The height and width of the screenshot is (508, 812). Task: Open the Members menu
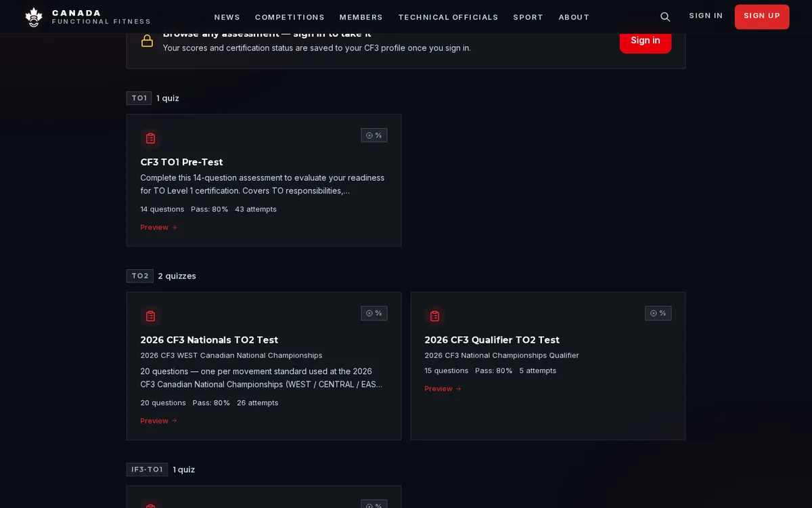pyautogui.click(x=361, y=17)
